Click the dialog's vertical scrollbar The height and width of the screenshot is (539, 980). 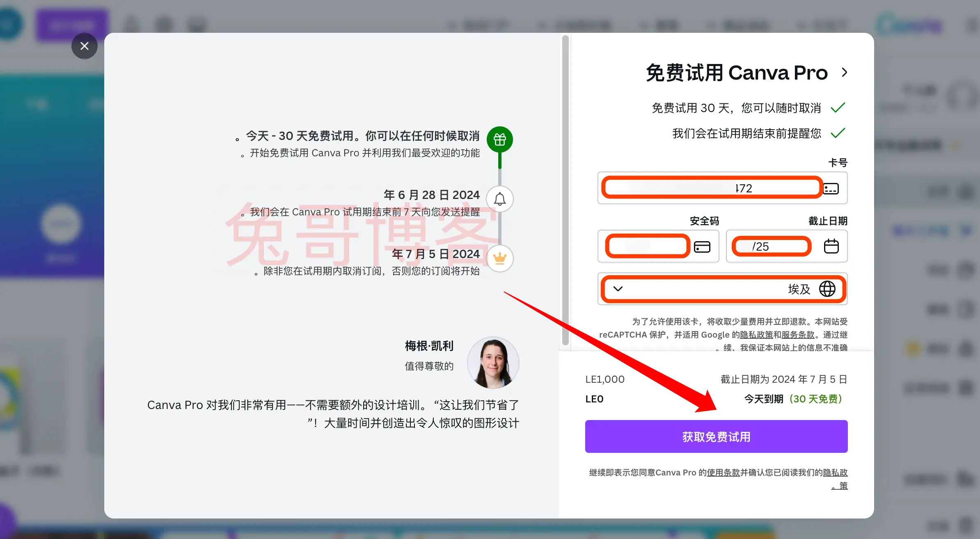click(x=565, y=191)
